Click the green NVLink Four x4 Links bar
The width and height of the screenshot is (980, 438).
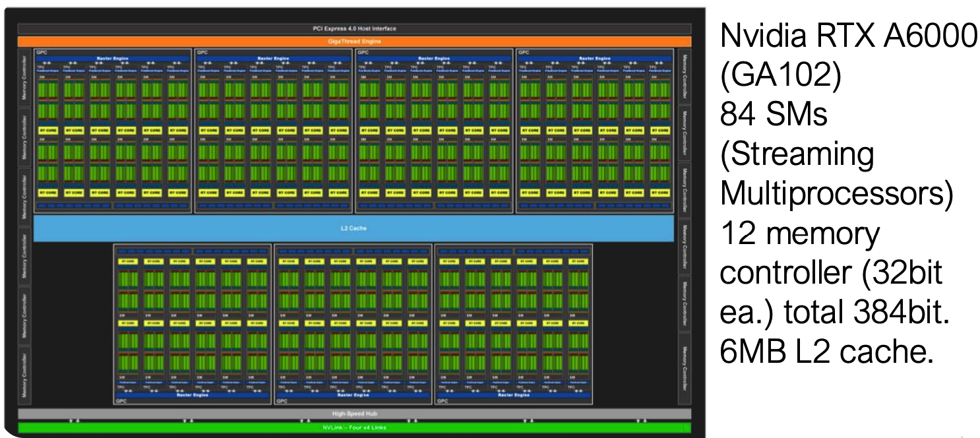354,427
